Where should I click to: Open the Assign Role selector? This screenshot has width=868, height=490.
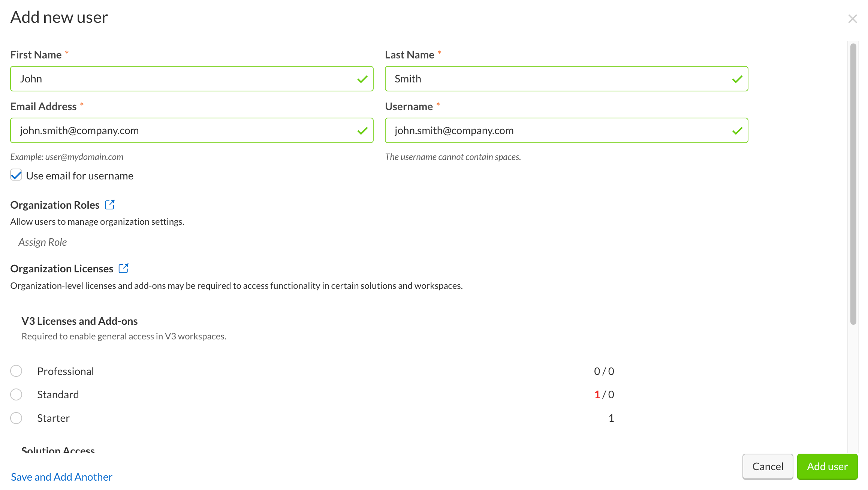42,242
